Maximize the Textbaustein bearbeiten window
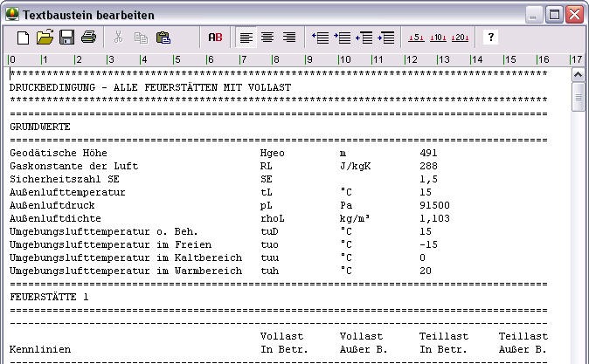 coord(554,15)
